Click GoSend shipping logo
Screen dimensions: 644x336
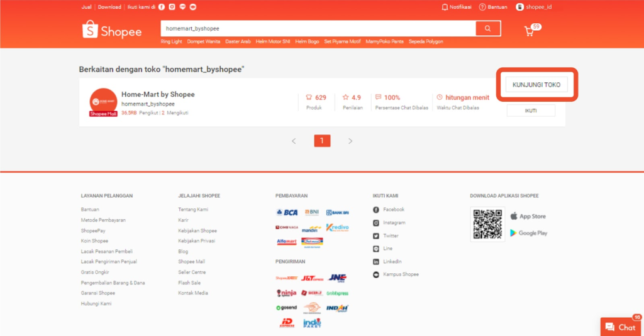click(x=286, y=308)
